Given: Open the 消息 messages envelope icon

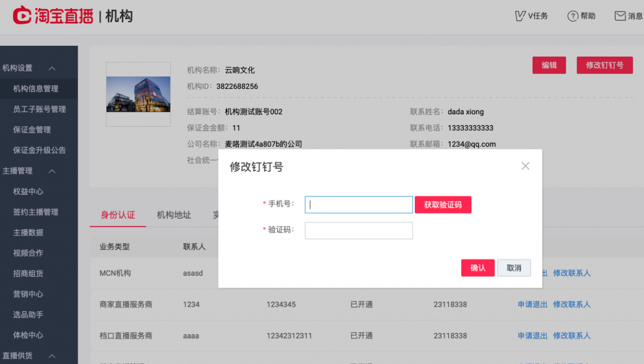Looking at the screenshot, I should [x=620, y=15].
